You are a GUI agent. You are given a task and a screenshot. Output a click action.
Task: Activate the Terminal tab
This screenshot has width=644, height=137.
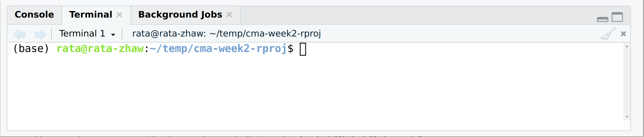pos(91,15)
